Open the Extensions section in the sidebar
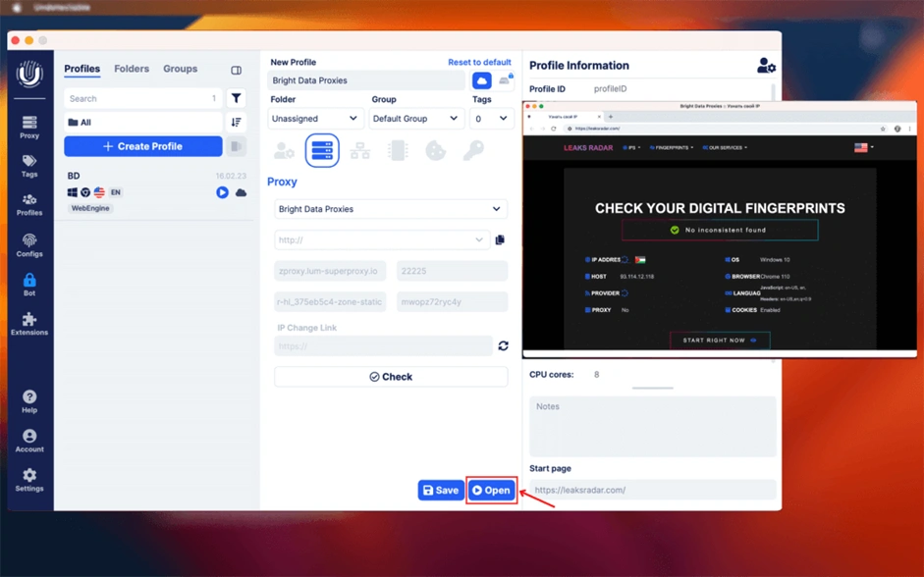Image resolution: width=924 pixels, height=577 pixels. 29,321
